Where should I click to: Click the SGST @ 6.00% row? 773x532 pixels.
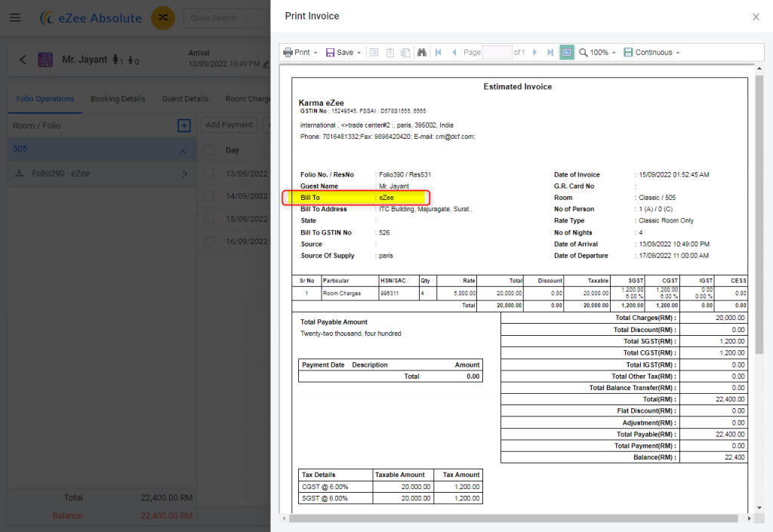click(x=390, y=499)
